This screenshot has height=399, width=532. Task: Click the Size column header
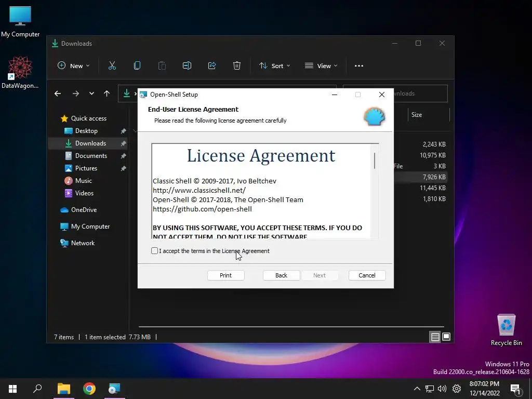[428, 115]
